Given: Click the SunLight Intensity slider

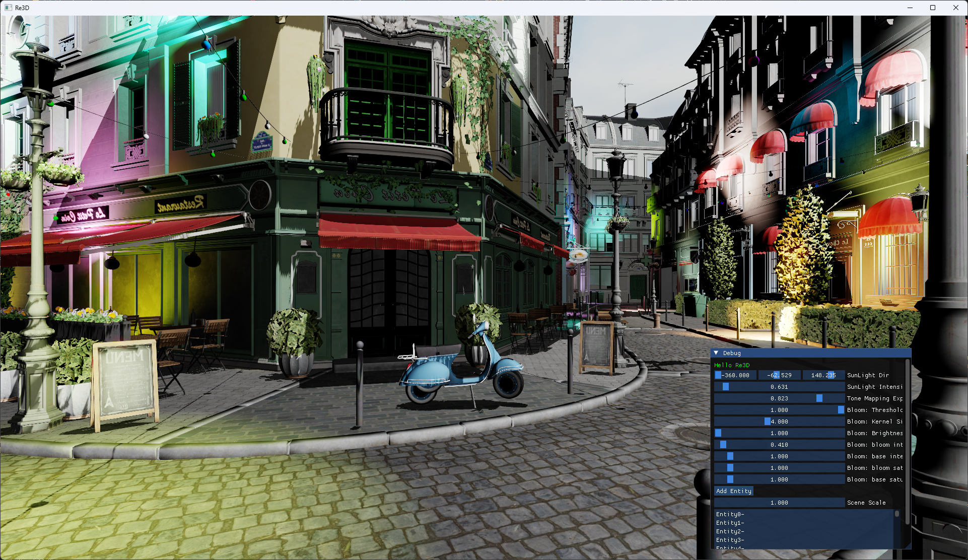Looking at the screenshot, I should point(779,387).
